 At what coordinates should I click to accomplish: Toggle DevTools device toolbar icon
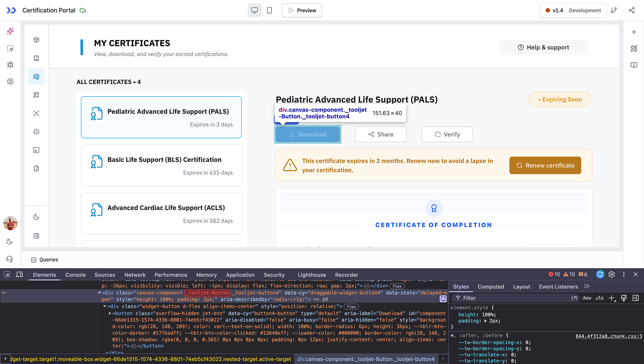[x=19, y=274]
